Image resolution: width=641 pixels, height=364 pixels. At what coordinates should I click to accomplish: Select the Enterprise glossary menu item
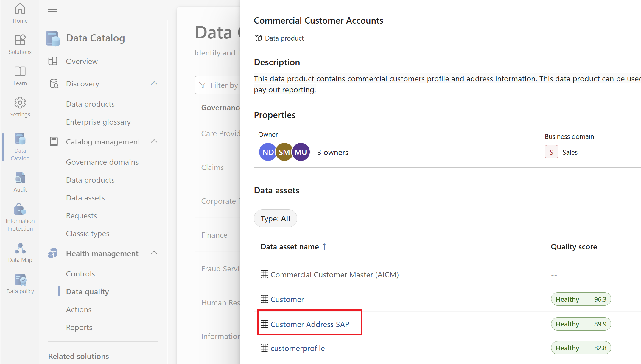tap(99, 122)
